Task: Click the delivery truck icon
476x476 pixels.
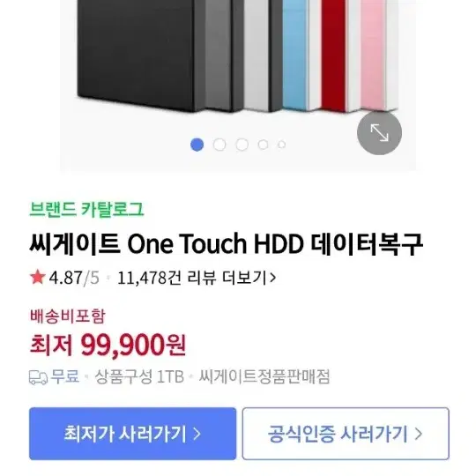Action: [38, 377]
